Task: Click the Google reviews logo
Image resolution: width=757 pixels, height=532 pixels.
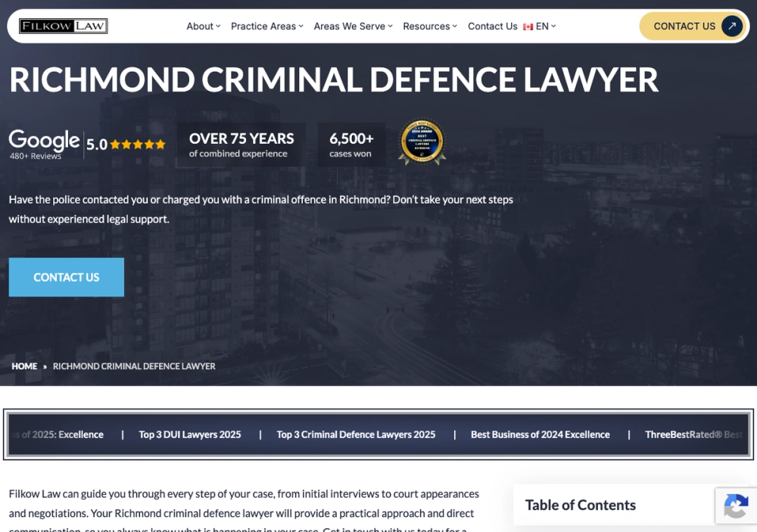Action: (x=44, y=139)
